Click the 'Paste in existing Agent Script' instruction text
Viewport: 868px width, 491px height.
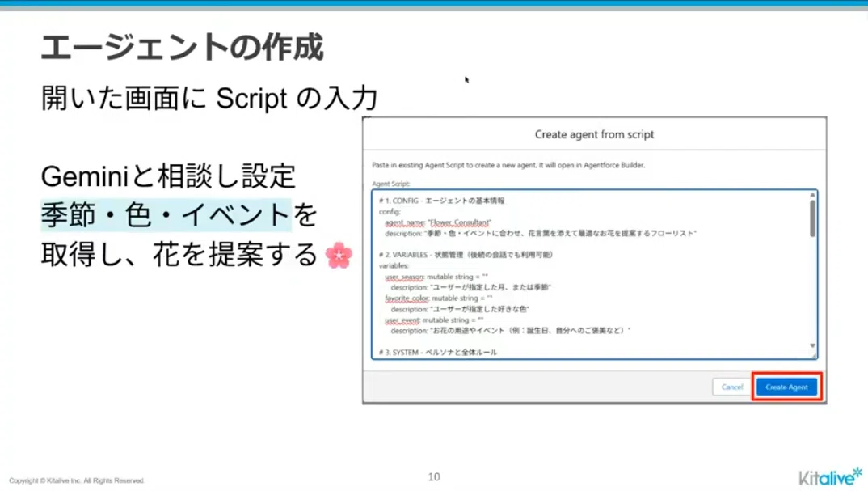508,165
